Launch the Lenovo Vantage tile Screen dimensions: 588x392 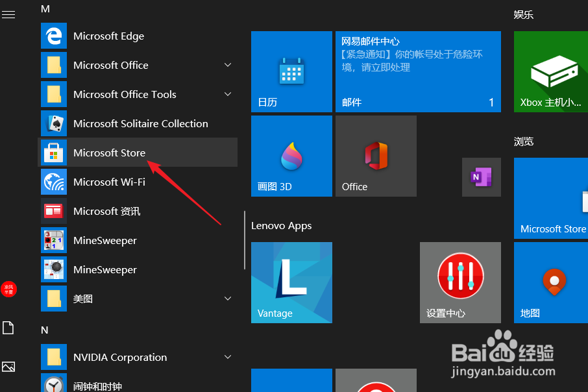pos(291,282)
